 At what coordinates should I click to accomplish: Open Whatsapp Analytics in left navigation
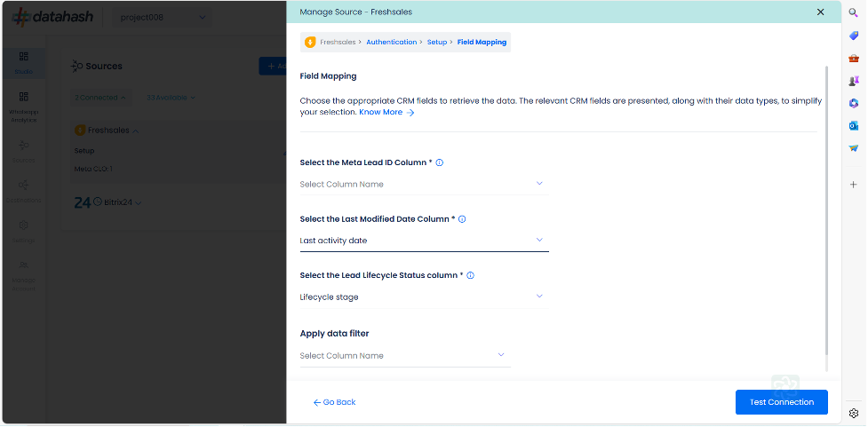coord(23,107)
